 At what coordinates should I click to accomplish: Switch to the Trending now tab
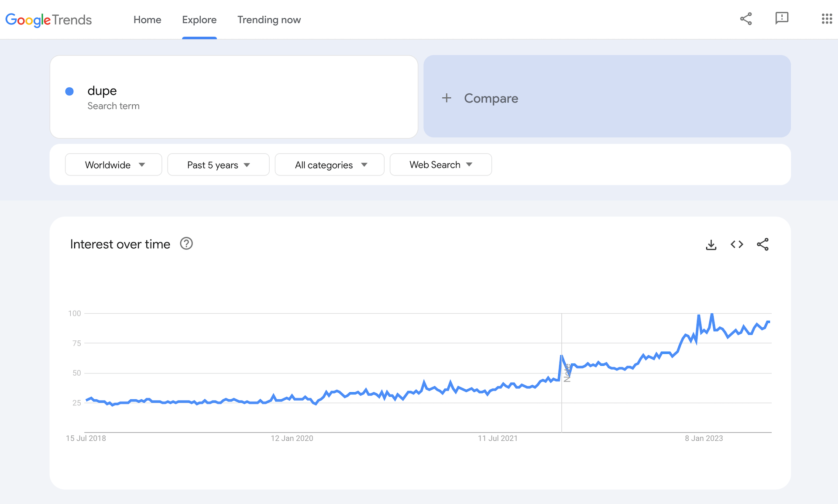click(x=269, y=20)
